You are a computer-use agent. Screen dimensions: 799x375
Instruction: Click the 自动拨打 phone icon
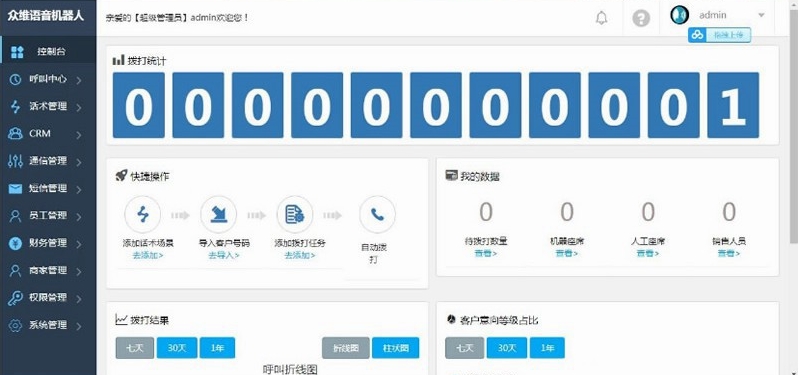point(377,215)
